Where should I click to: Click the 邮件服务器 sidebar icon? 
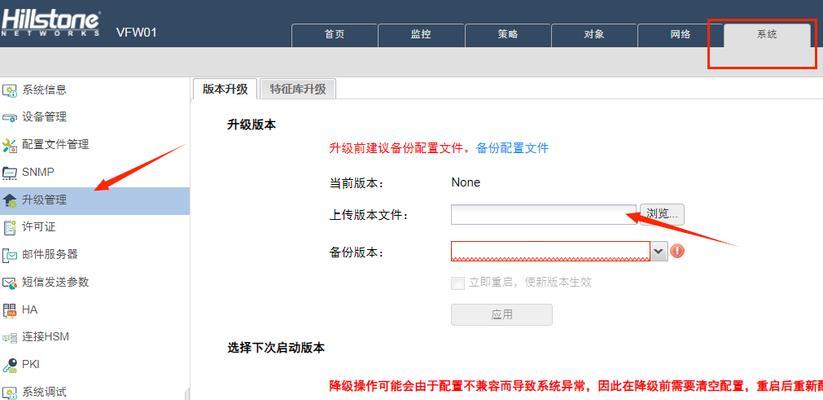[9, 255]
